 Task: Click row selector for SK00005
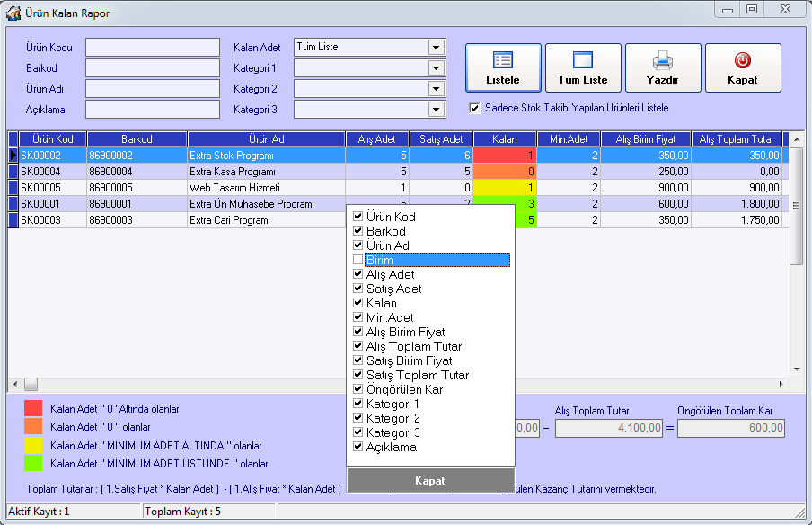(x=13, y=188)
